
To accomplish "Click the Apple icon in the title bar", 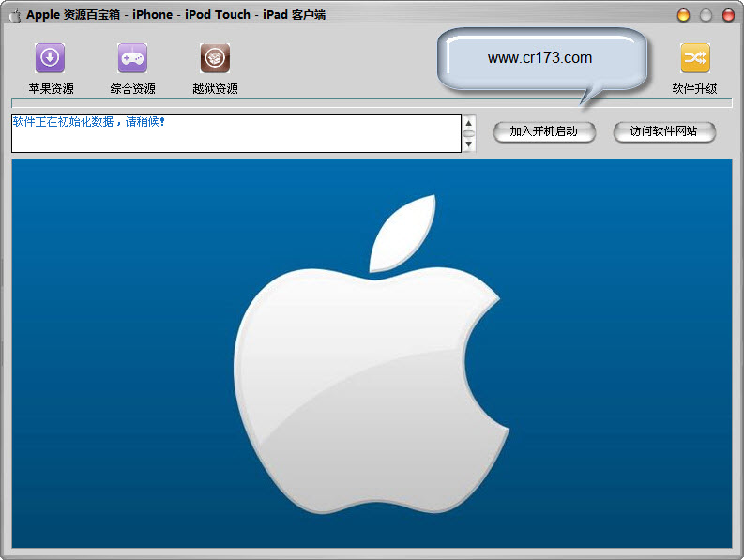I will (x=15, y=16).
